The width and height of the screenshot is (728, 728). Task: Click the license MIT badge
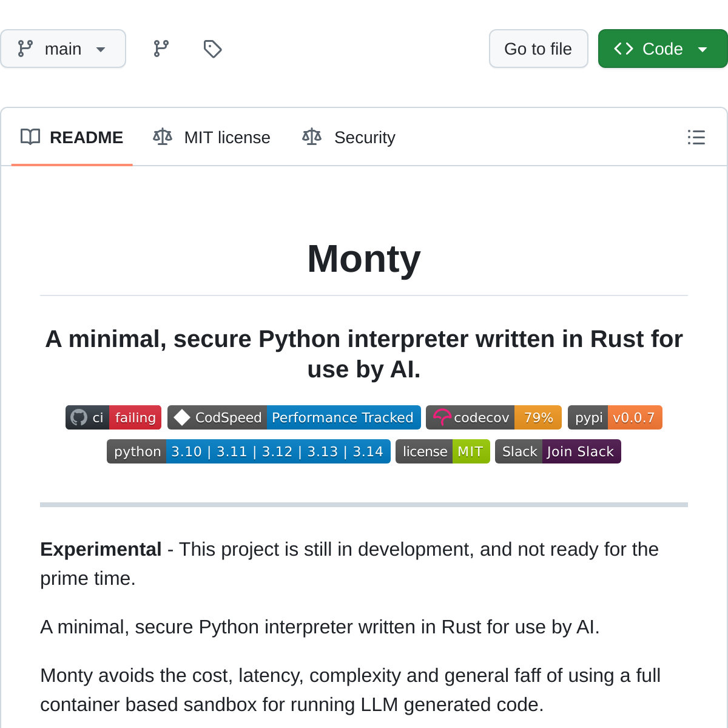(443, 451)
